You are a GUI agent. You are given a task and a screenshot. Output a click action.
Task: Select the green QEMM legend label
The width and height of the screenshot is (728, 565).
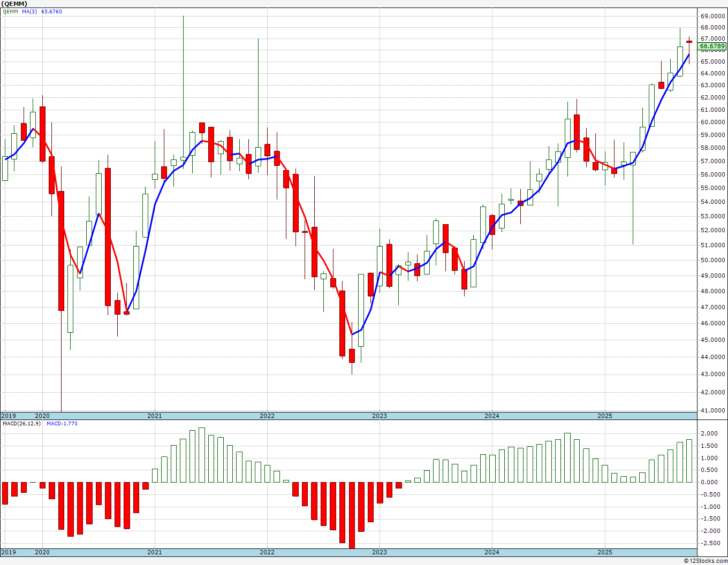[10, 11]
